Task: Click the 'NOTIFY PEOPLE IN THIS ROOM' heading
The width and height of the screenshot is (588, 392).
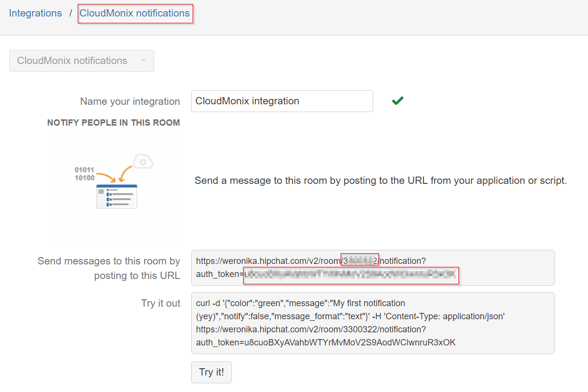Action: (x=114, y=123)
